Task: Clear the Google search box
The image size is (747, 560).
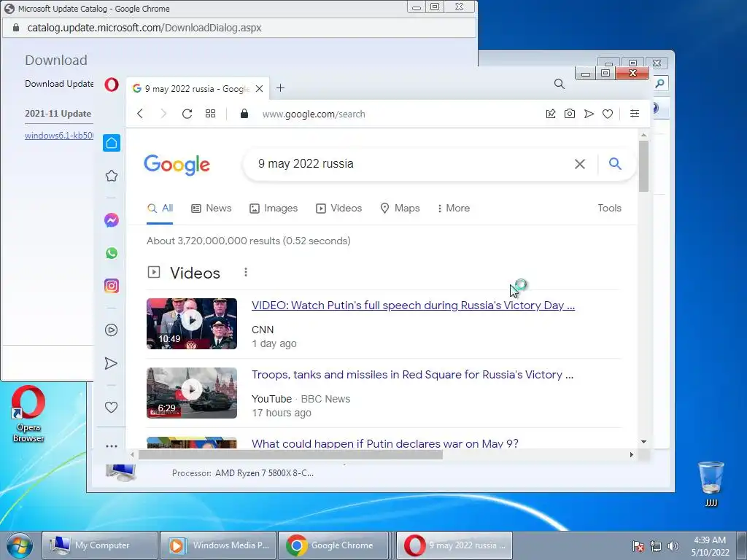Action: 580,164
